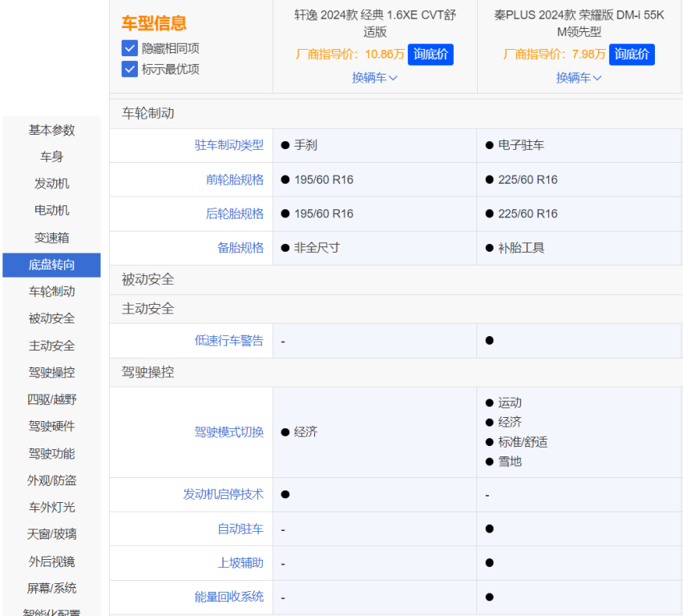Select 被动安全 in sidebar
The height and width of the screenshot is (616, 683).
click(x=51, y=318)
